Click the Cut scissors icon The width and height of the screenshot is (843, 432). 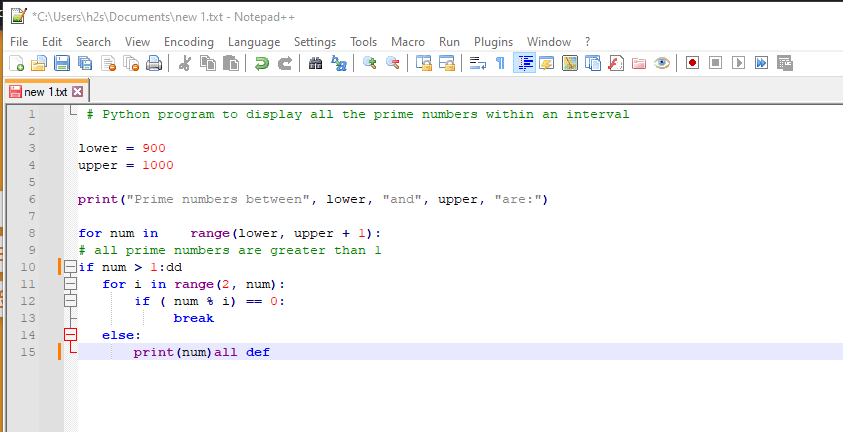click(184, 63)
